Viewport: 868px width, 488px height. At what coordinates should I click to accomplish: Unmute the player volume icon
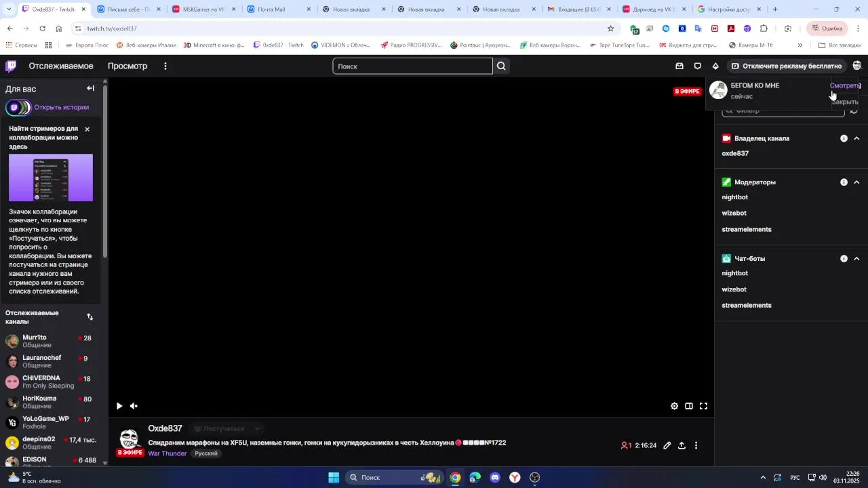[x=134, y=406]
